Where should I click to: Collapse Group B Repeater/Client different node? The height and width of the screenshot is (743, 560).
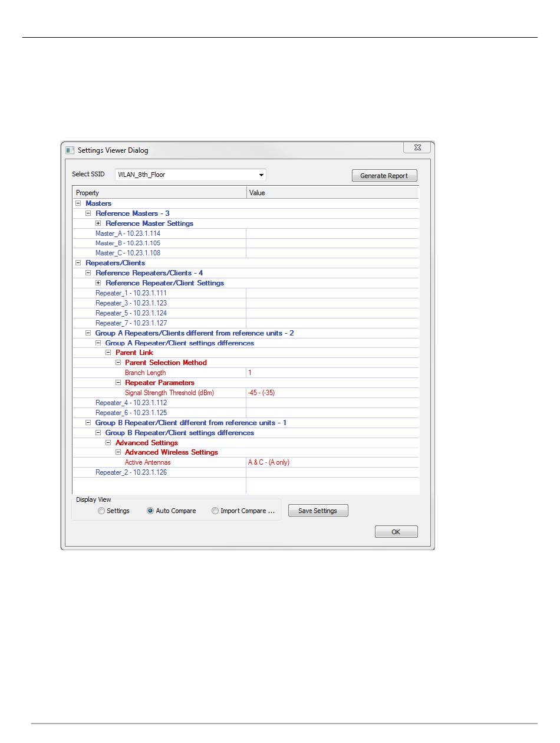[88, 423]
